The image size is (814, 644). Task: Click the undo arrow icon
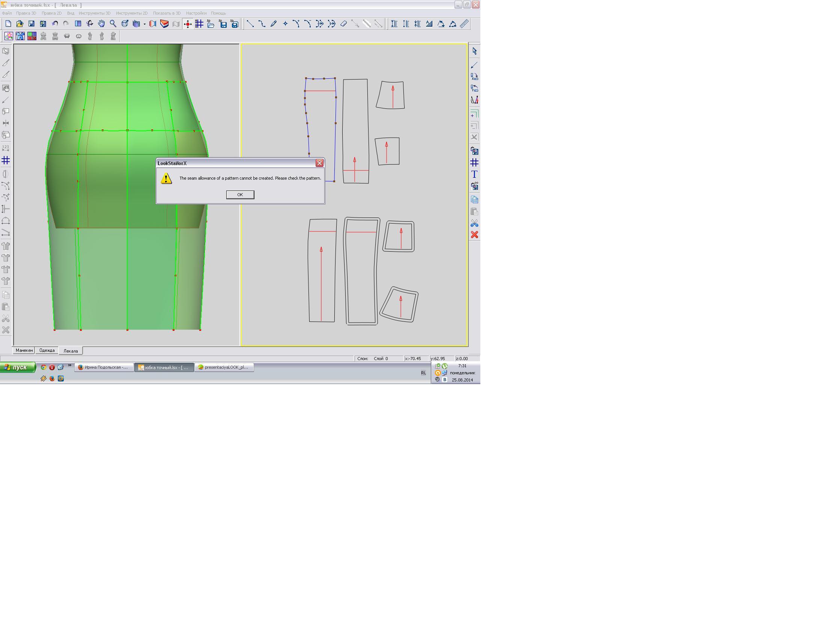[55, 24]
